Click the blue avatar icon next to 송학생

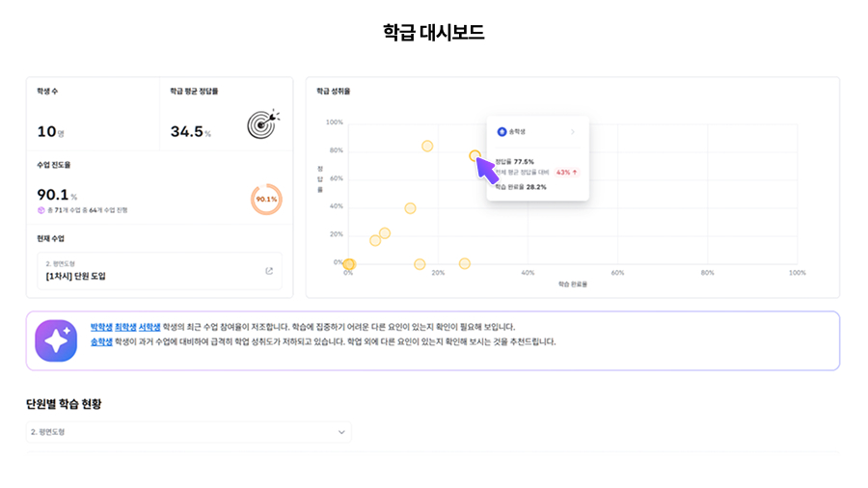click(502, 131)
